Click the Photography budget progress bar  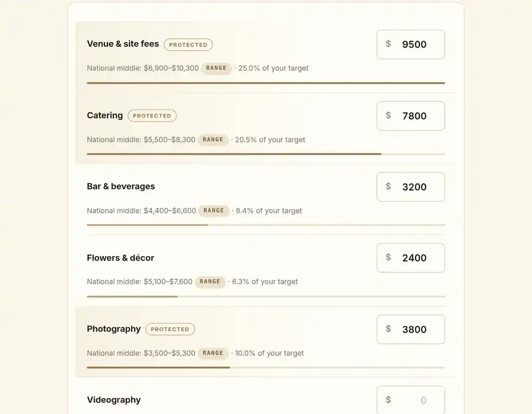pos(266,368)
